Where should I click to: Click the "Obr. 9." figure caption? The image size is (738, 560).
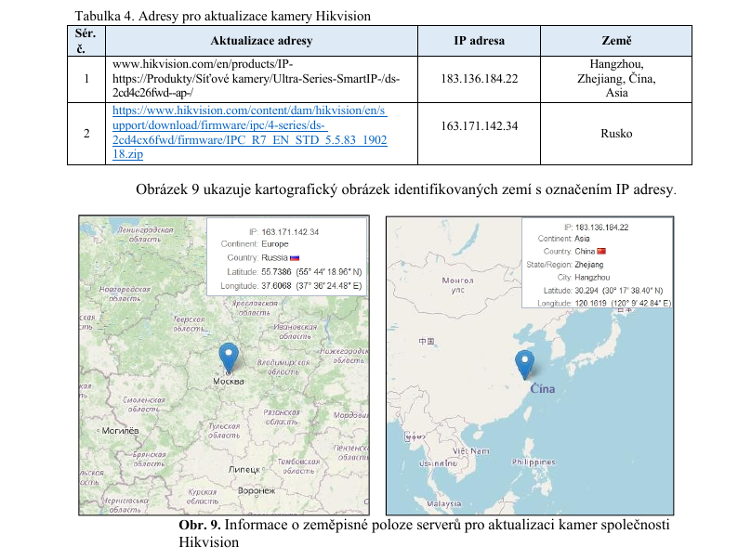point(199,526)
